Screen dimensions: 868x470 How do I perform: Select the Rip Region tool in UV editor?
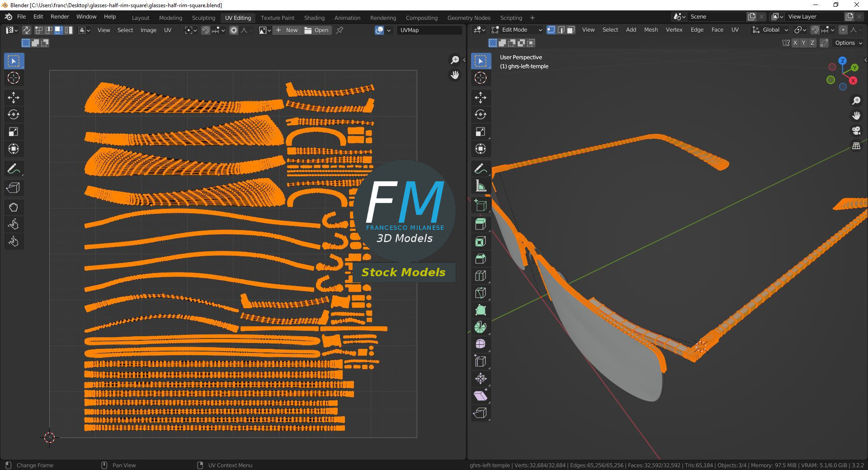[14, 188]
